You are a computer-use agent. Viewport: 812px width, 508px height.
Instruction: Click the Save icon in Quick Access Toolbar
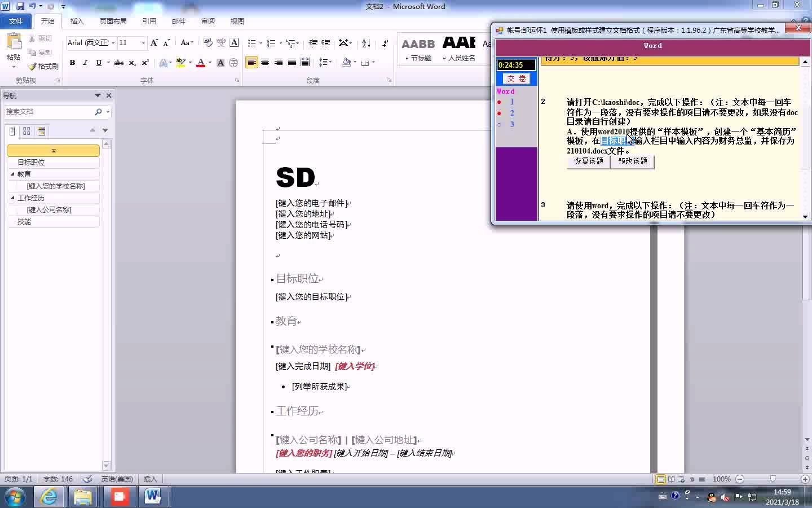pyautogui.click(x=20, y=6)
